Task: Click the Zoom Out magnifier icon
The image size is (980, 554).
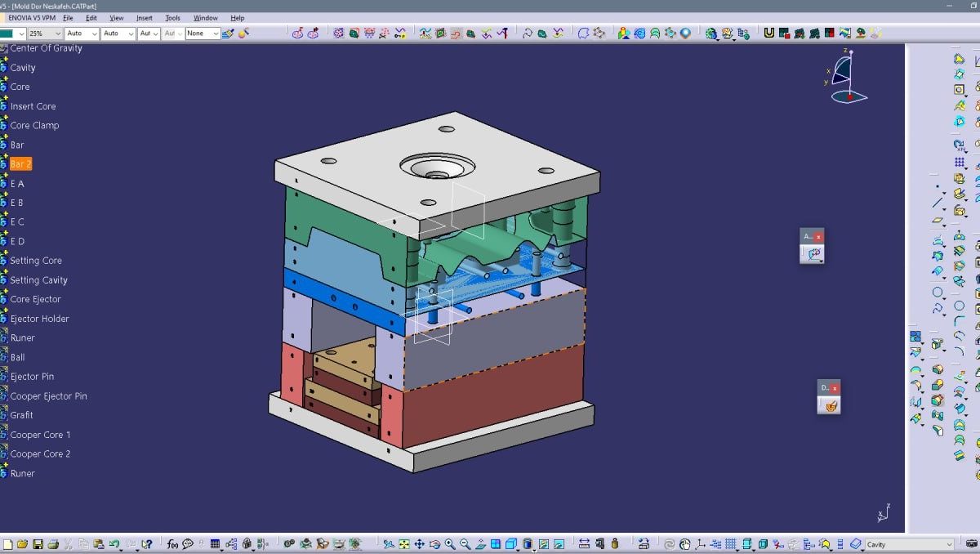Action: point(465,543)
